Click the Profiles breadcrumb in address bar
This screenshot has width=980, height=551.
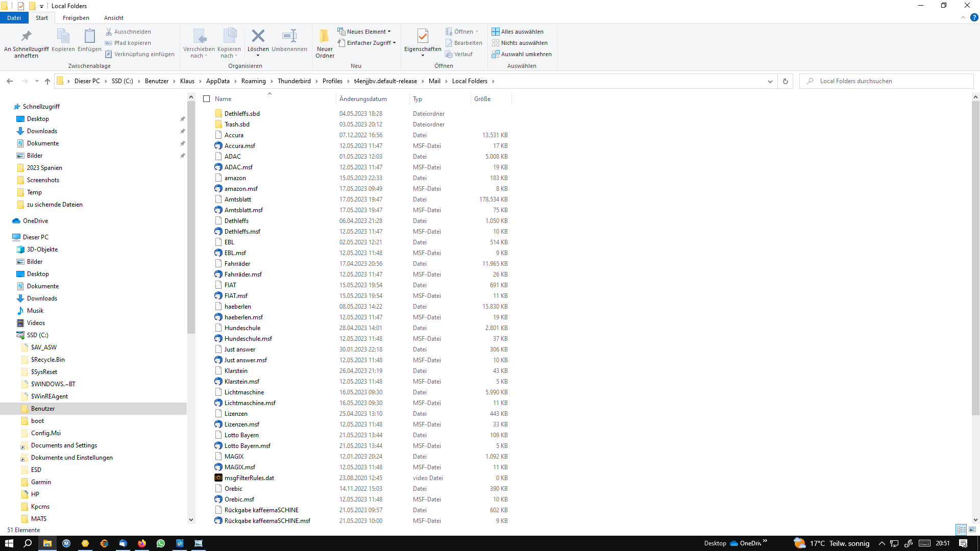coord(332,81)
